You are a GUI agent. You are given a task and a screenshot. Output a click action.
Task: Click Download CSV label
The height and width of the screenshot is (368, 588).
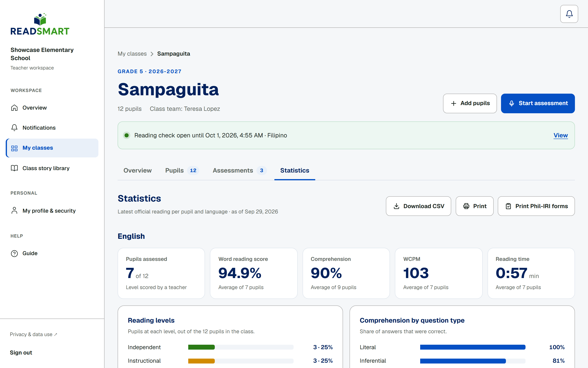click(x=424, y=206)
